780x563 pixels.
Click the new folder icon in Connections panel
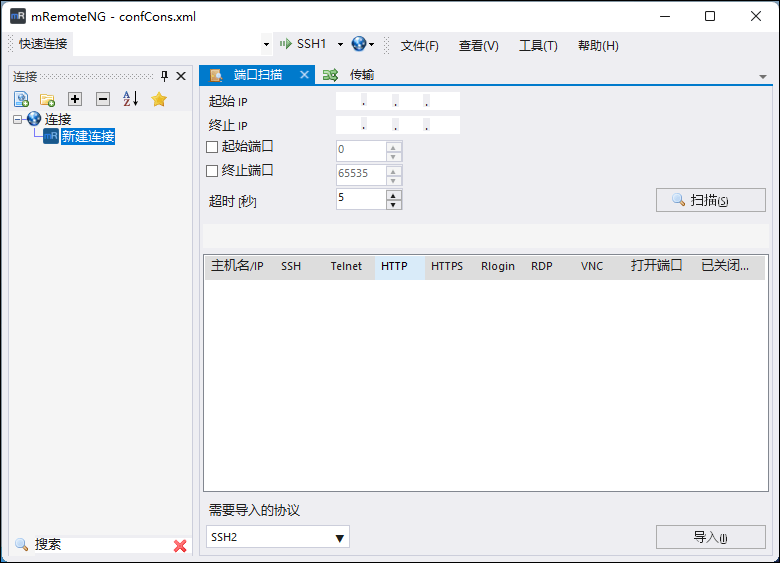coord(48,99)
